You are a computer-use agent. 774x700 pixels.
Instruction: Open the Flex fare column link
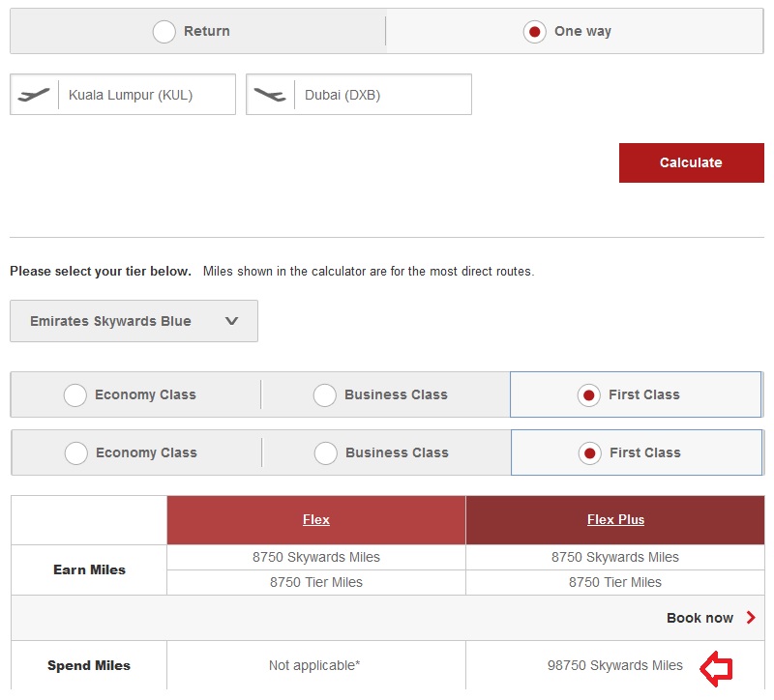pyautogui.click(x=315, y=519)
